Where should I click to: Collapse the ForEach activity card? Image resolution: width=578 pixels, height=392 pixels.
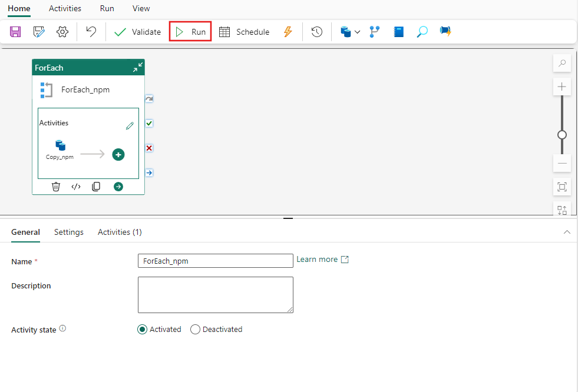pyautogui.click(x=138, y=67)
